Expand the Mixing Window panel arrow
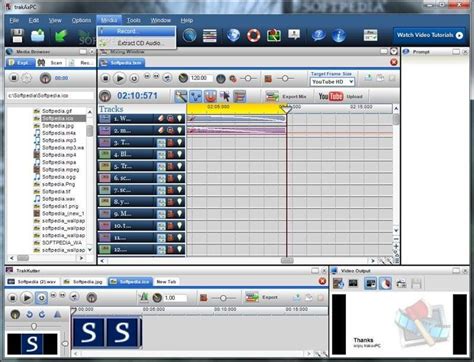Viewport: 474px width, 362px height. tap(394, 52)
